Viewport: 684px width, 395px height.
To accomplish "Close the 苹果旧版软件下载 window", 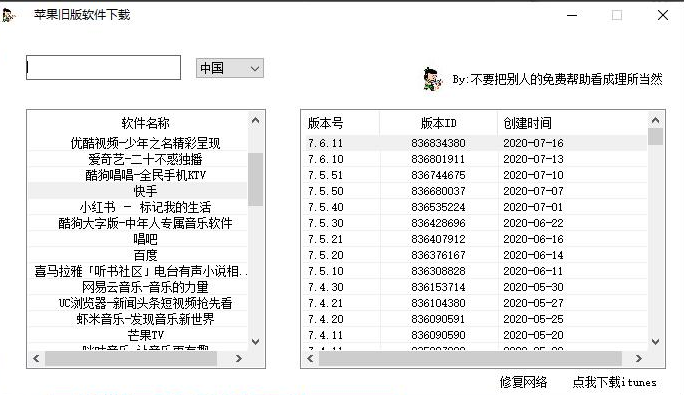I will (663, 15).
